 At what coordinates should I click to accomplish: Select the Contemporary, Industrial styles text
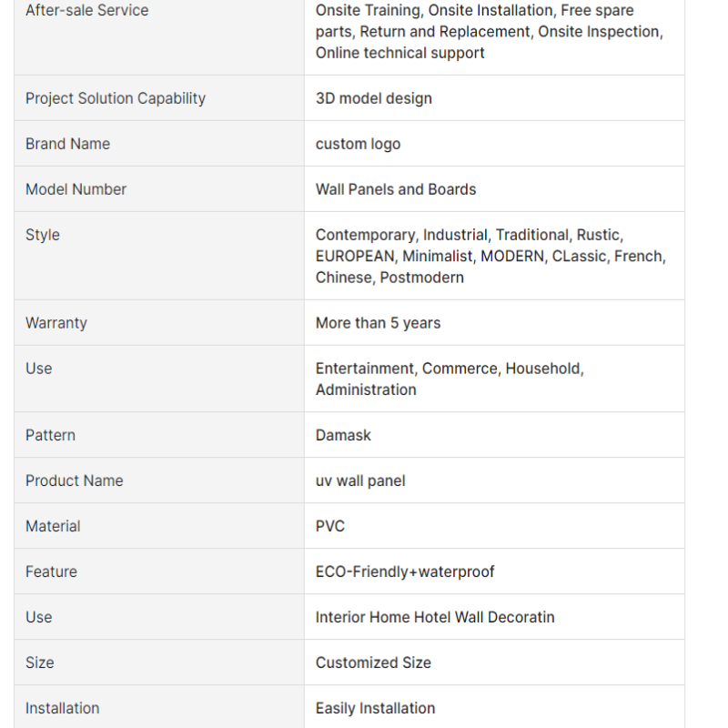(x=490, y=257)
